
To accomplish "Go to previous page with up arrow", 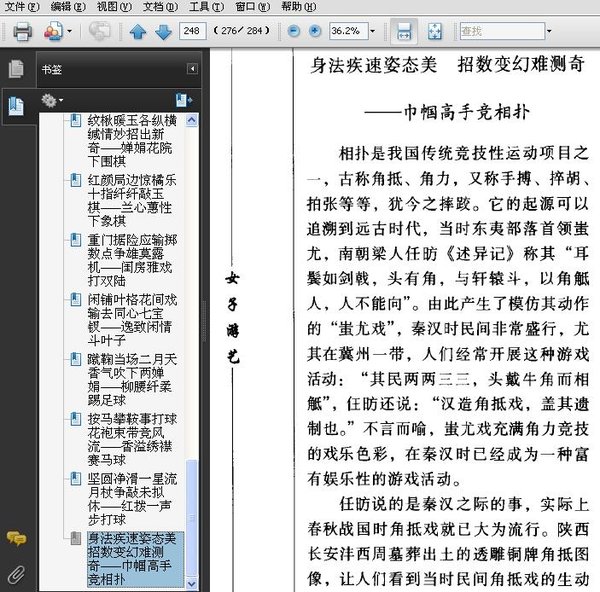I will (x=138, y=31).
